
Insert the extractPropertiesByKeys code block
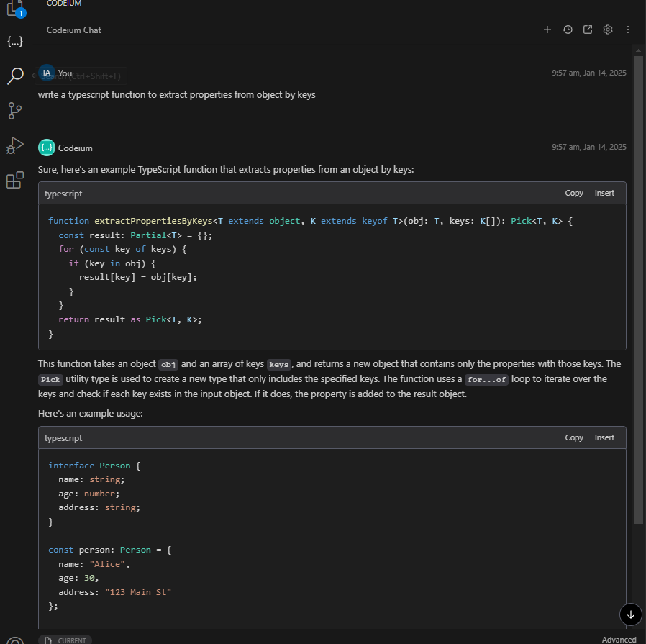tap(604, 193)
